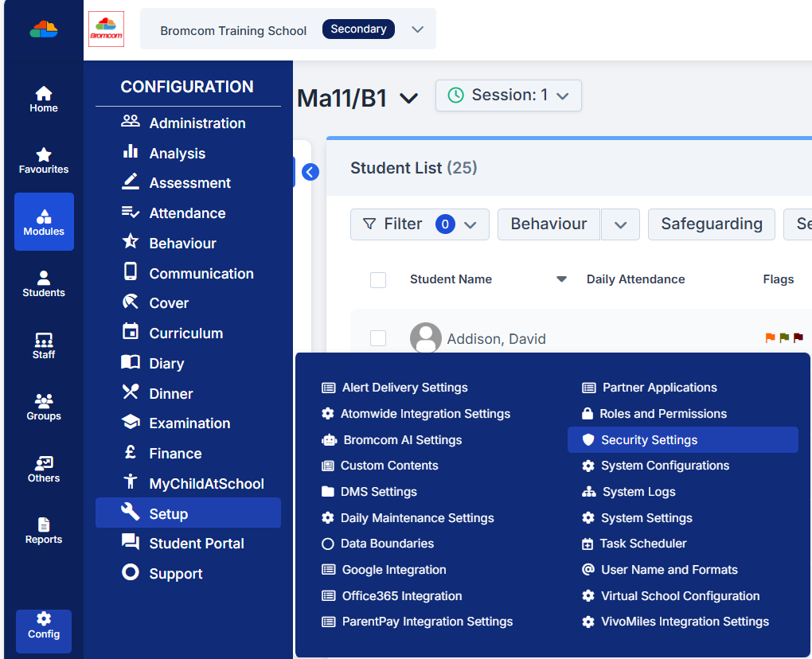
Task: Click the Students icon in the sidebar
Action: (x=43, y=283)
